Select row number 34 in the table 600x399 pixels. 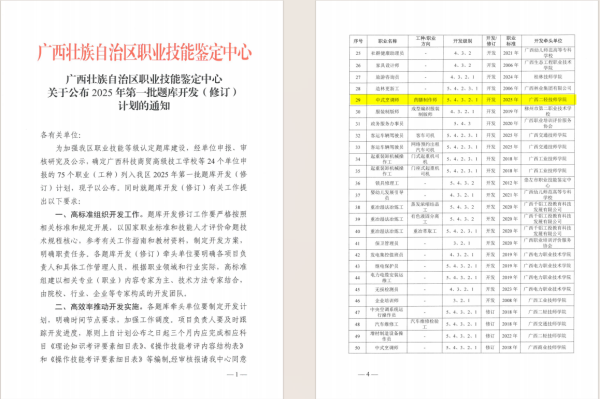(358, 159)
